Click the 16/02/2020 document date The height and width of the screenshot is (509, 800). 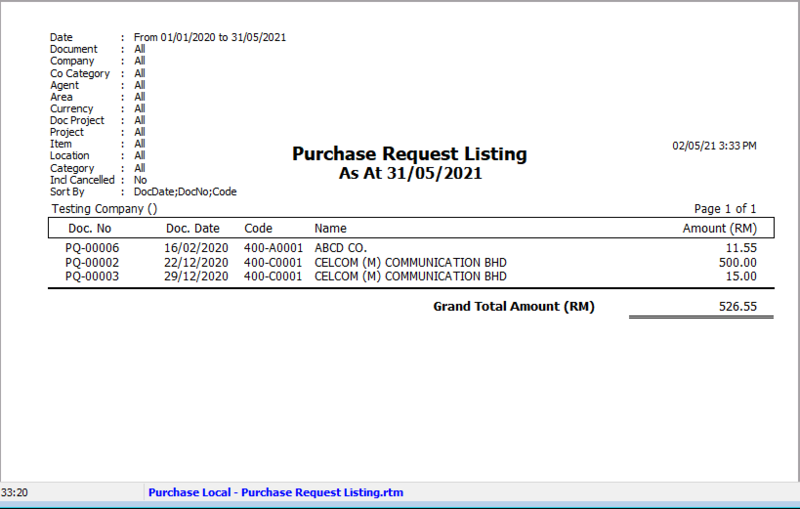(x=195, y=248)
